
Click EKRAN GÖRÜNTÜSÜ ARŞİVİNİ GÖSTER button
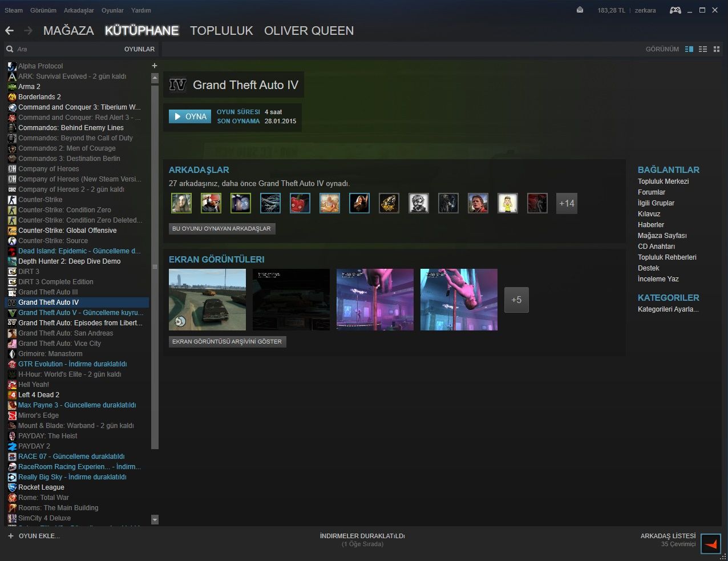[227, 341]
